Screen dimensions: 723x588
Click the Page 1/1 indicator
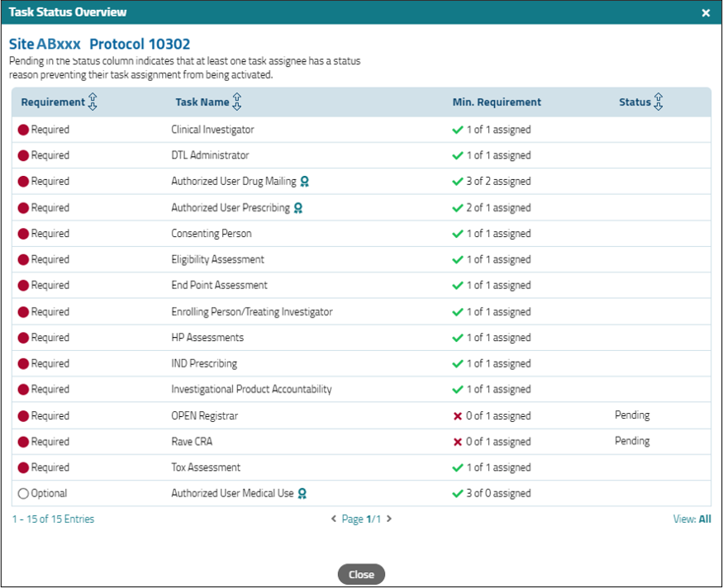click(361, 519)
